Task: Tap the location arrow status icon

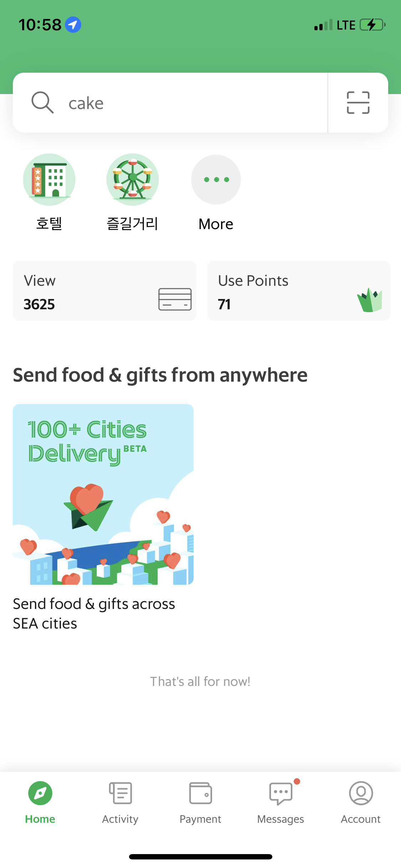Action: coord(73,25)
